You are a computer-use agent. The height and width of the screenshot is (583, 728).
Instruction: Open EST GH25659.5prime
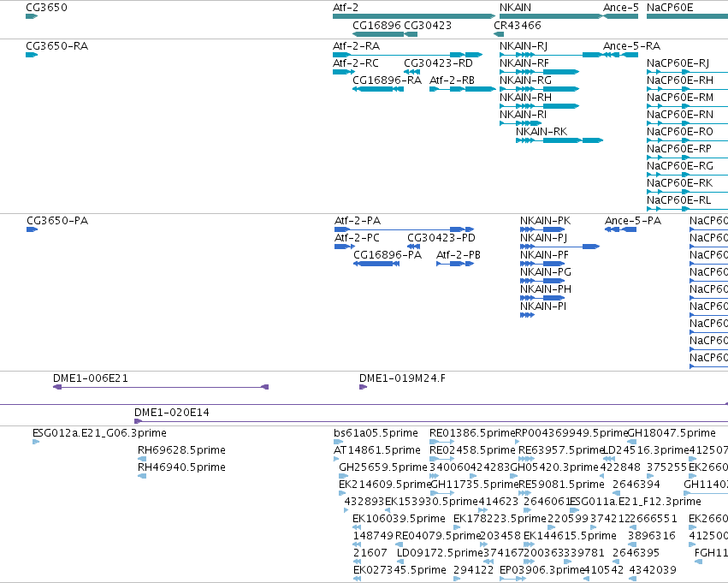tap(383, 467)
